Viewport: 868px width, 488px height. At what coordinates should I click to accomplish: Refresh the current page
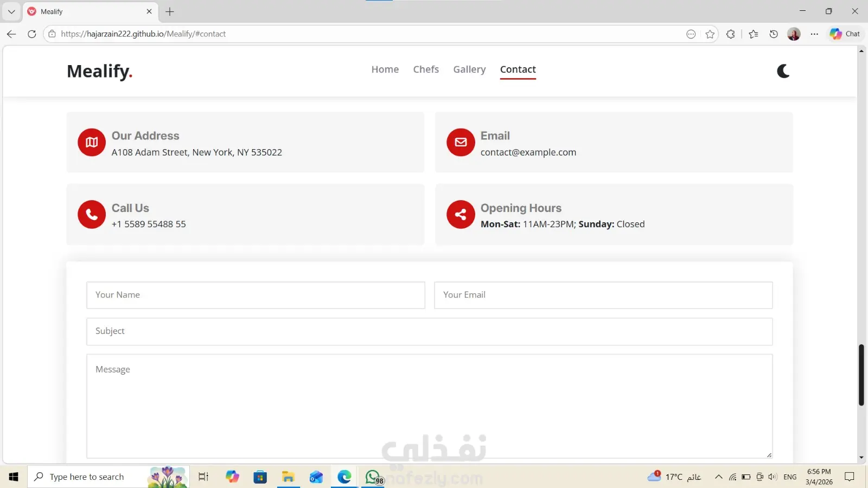pos(32,34)
